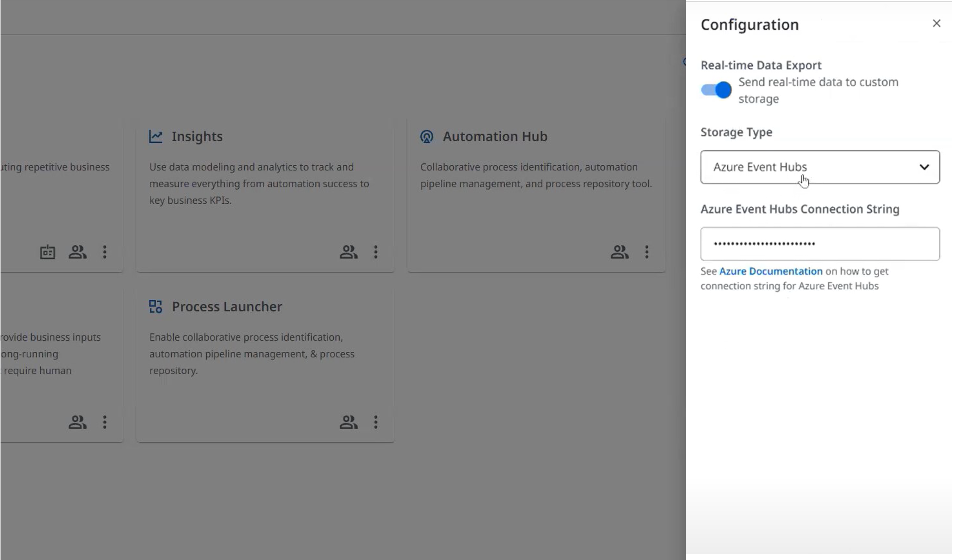
Task: Manage users on the Automation Hub card
Action: tap(619, 252)
